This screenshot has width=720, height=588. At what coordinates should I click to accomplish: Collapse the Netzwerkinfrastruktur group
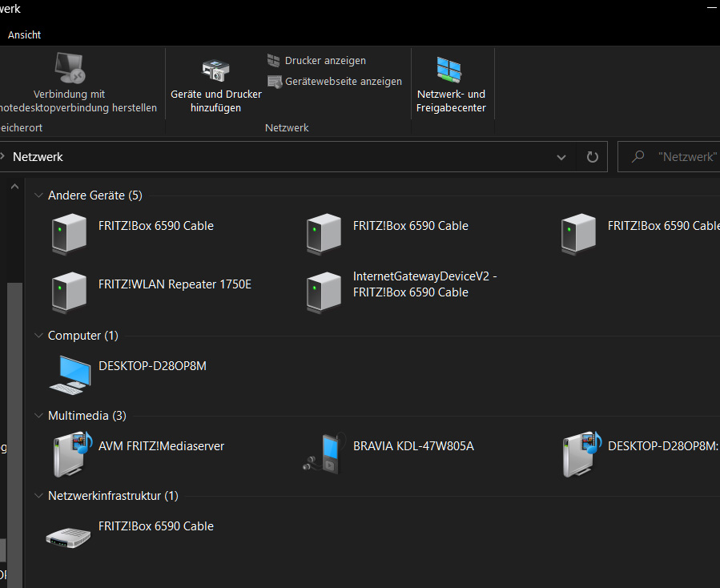pyautogui.click(x=38, y=496)
